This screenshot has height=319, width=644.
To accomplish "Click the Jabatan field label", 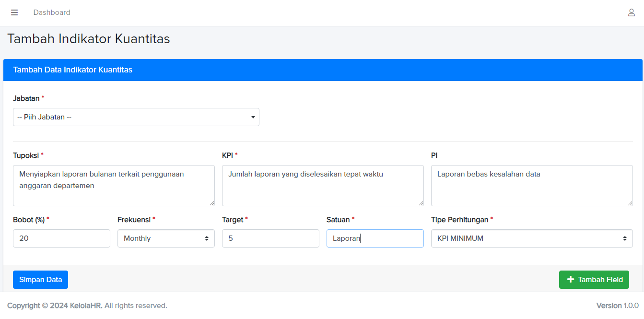I will coord(26,98).
